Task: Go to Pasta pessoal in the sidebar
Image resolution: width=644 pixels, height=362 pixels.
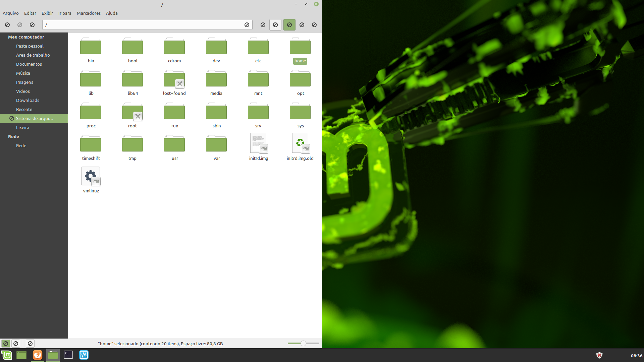Action: 30,46
